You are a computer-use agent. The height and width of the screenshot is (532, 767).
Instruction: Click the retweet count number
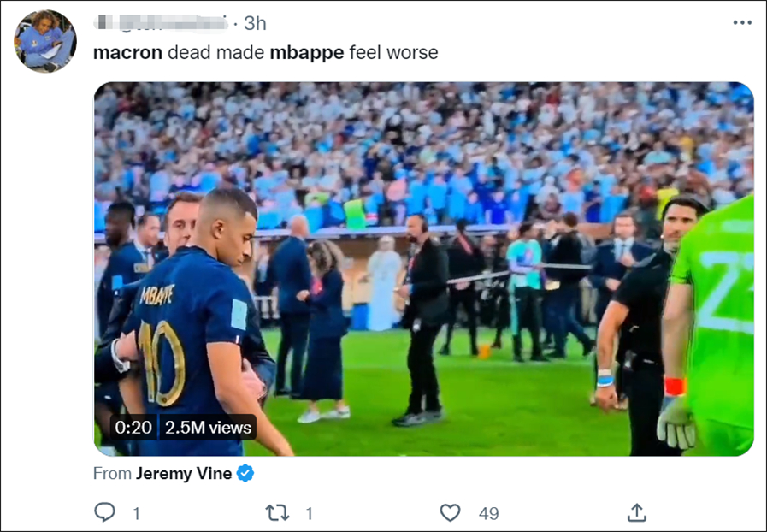[309, 513]
